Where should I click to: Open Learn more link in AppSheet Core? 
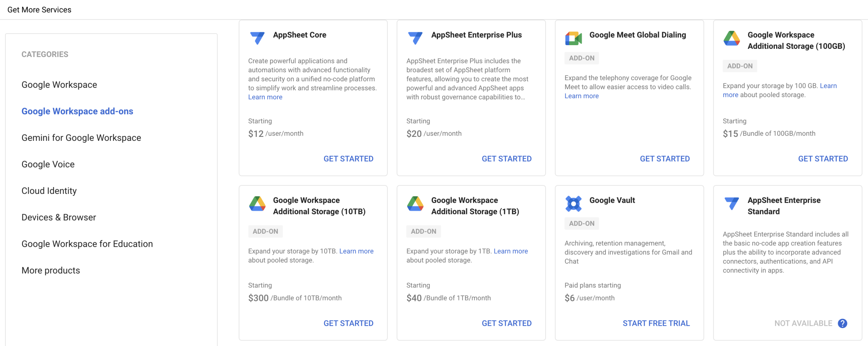tap(265, 97)
